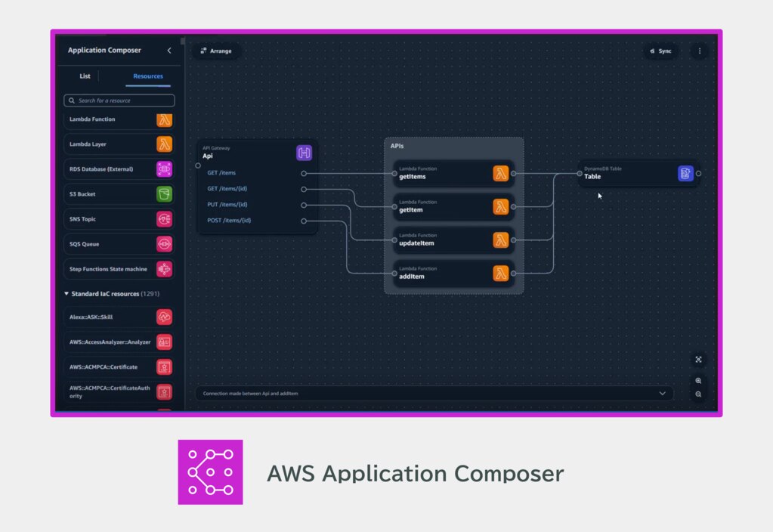Viewport: 773px width, 532px height.
Task: Click the POST /items/{id} output port
Action: pos(304,221)
